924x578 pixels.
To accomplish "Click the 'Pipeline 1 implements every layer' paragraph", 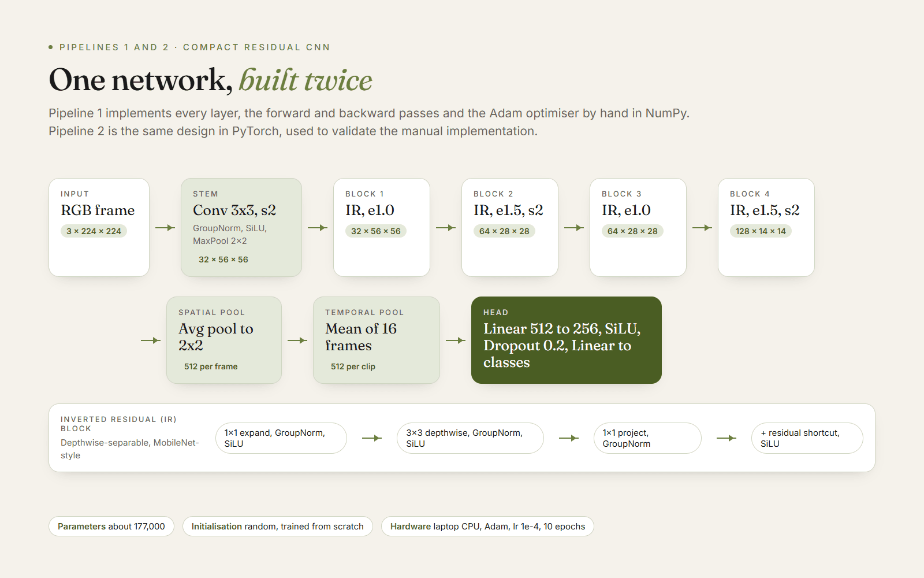I will coord(369,122).
